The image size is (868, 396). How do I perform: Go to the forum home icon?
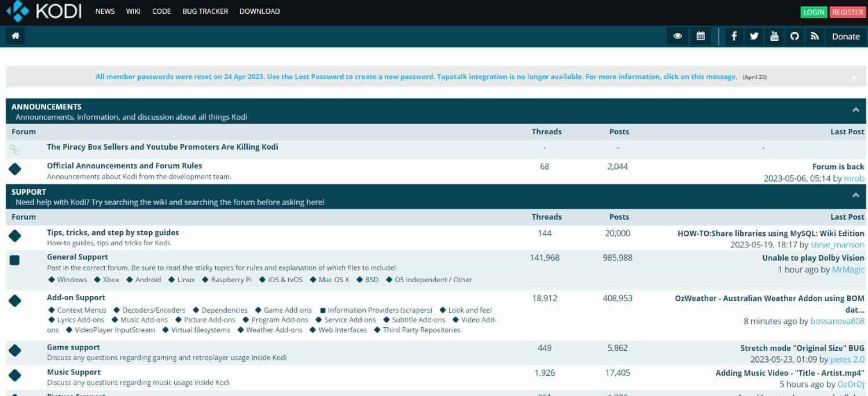16,36
